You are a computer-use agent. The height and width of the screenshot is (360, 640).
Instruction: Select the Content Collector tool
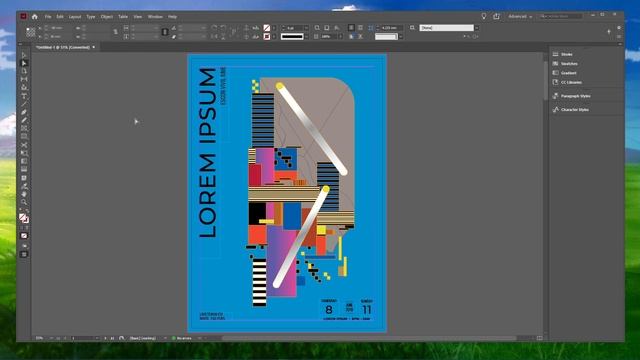pyautogui.click(x=24, y=87)
